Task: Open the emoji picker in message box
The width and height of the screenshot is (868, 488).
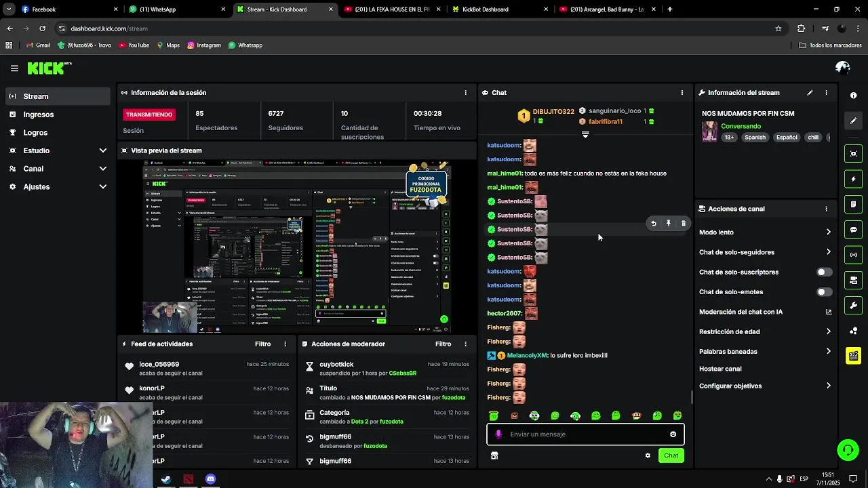Action: (x=673, y=434)
